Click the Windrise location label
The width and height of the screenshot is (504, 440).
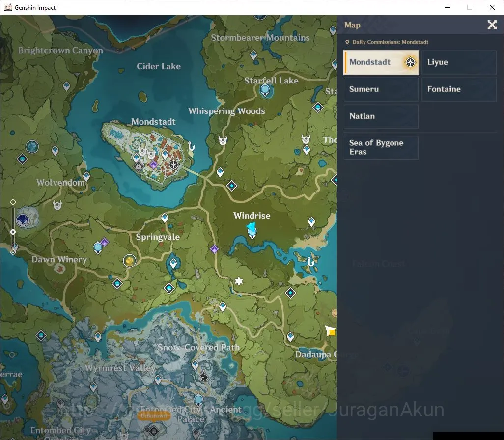(252, 216)
